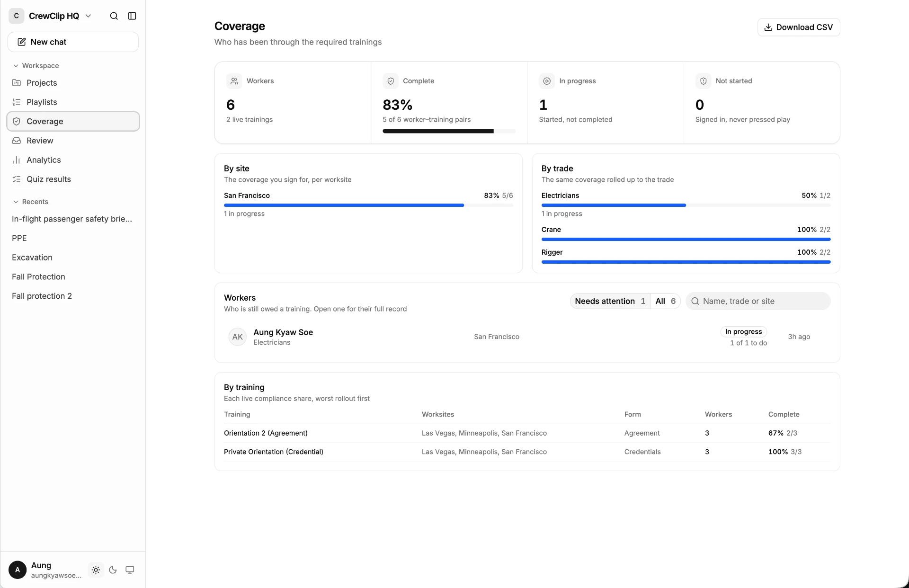Click the San Francisco coverage progress bar
Screen dimensions: 909x588
368,205
